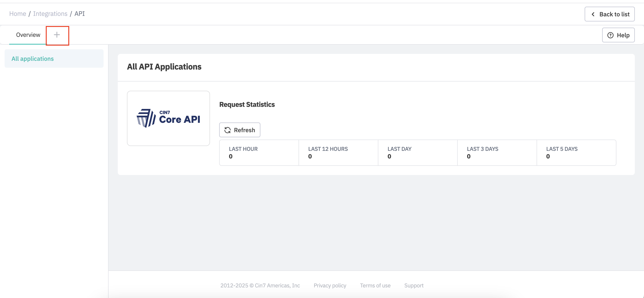
Task: Go back using Back to list
Action: click(x=609, y=14)
